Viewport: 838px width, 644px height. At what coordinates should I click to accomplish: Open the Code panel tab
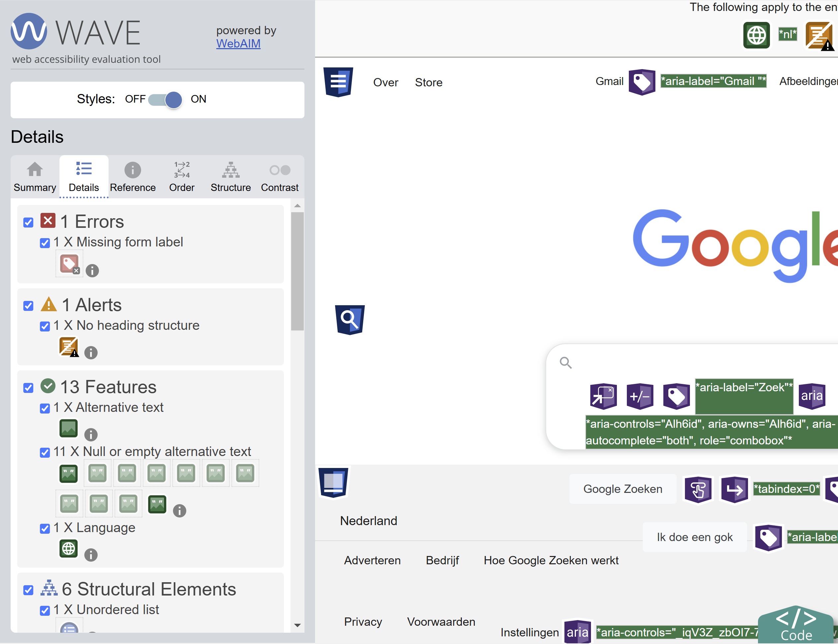(796, 625)
